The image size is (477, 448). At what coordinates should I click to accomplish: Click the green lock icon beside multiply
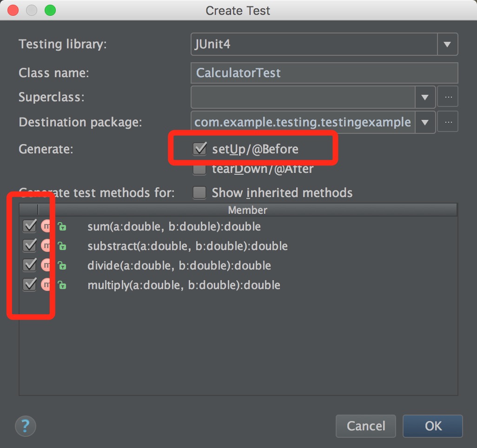tap(62, 285)
